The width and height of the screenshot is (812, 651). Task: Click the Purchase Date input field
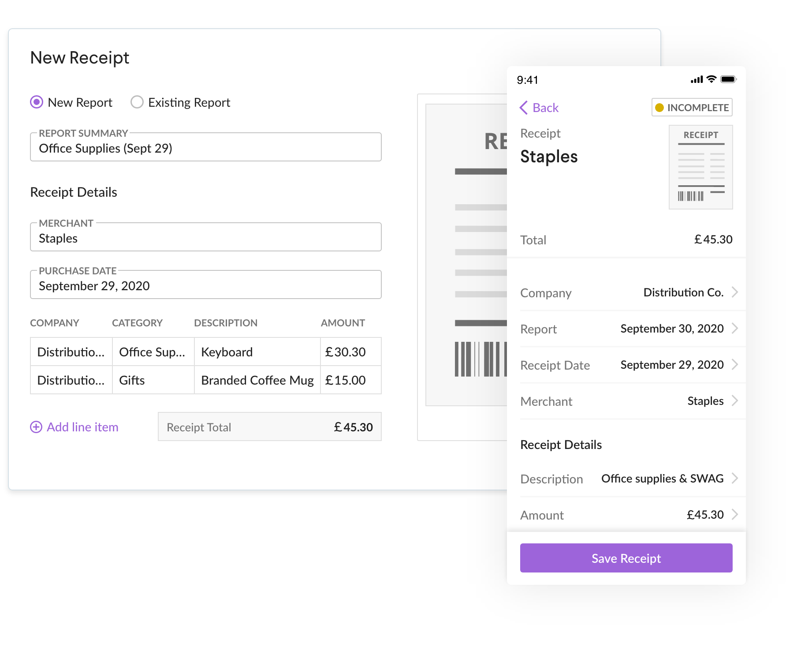click(x=205, y=286)
